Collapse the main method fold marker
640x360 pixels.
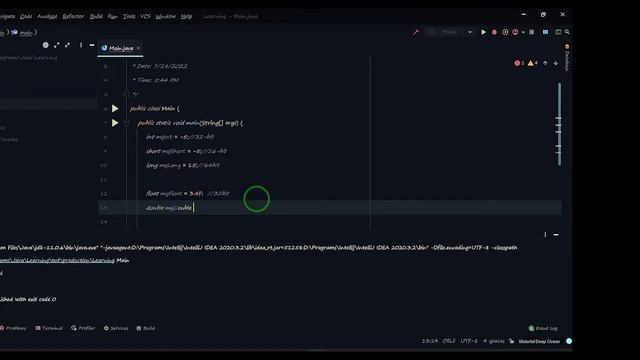pos(126,123)
